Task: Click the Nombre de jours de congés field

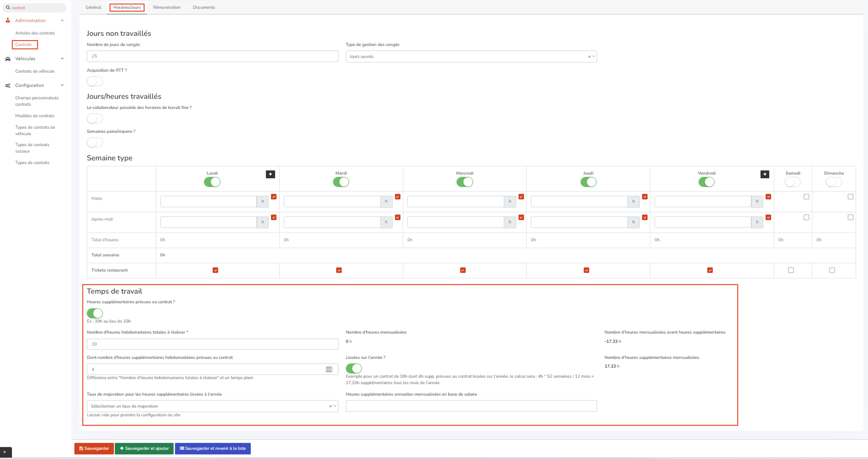Action: 212,56
